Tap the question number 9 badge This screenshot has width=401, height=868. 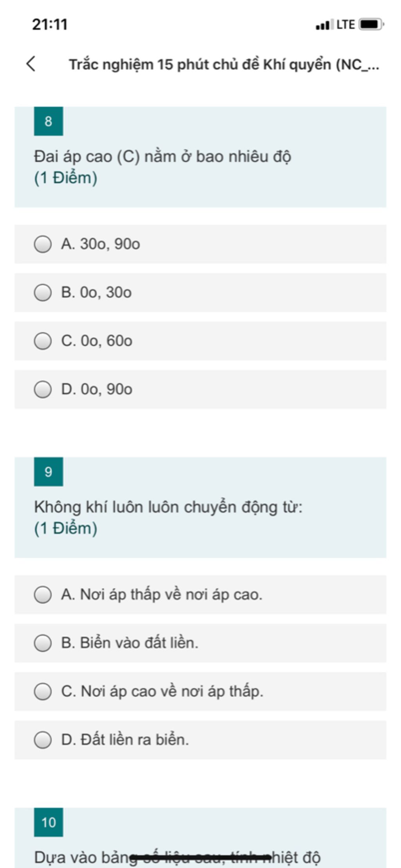(x=49, y=472)
